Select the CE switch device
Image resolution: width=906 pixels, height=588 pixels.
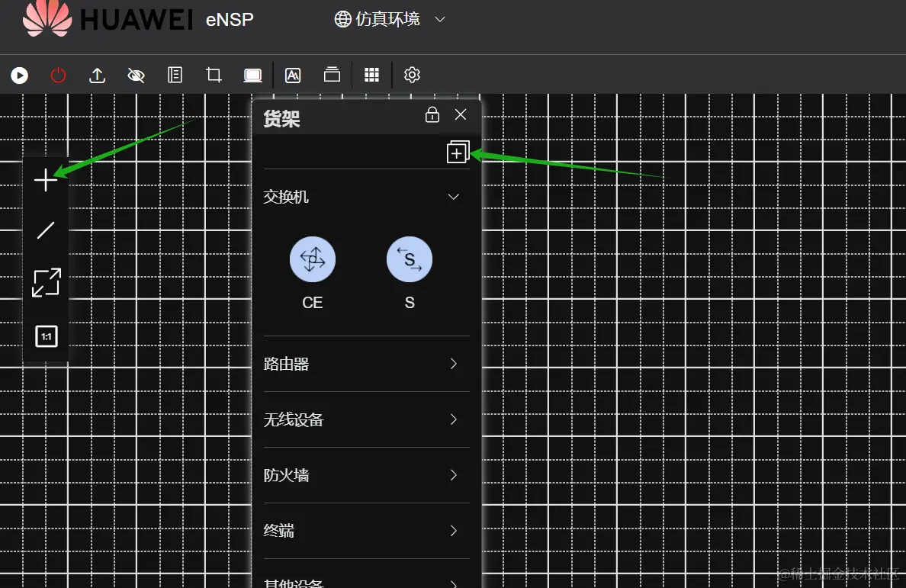click(x=312, y=259)
